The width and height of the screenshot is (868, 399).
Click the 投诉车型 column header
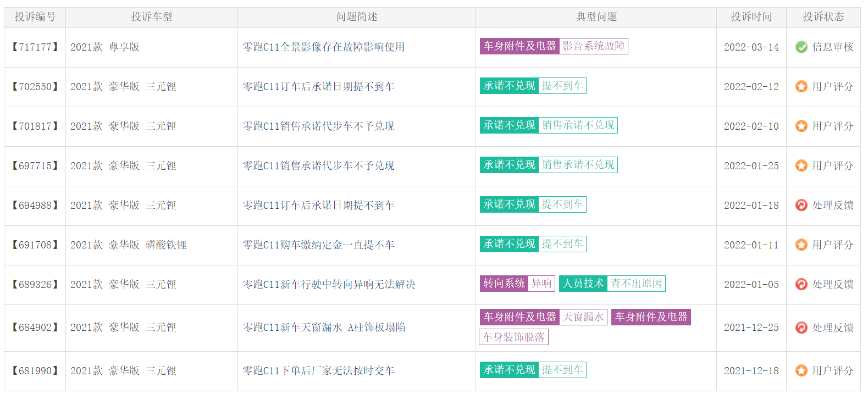coord(152,17)
